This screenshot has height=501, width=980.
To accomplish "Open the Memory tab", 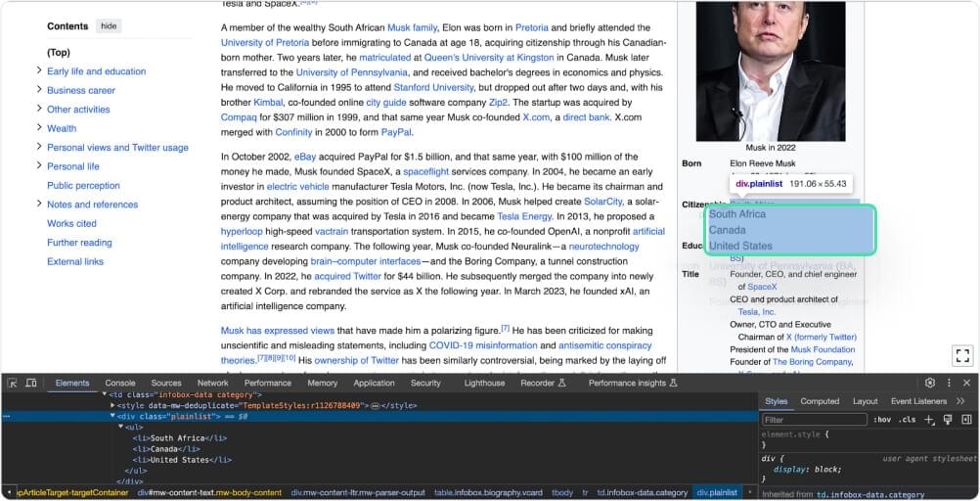I will pyautogui.click(x=323, y=383).
